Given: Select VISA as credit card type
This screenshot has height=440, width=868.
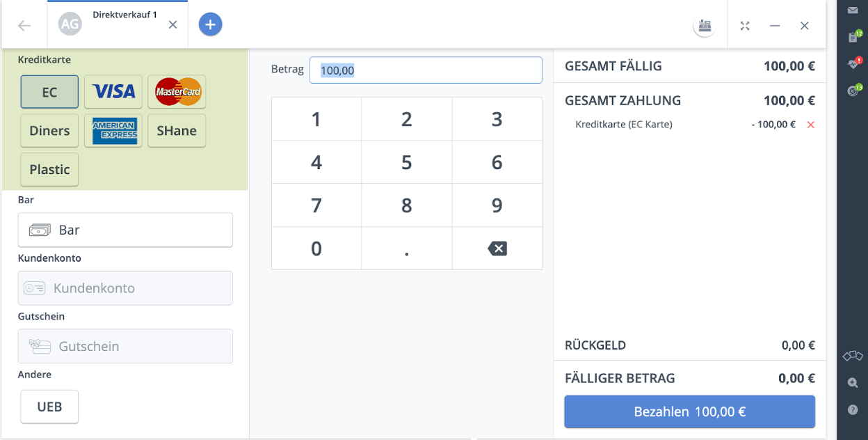Looking at the screenshot, I should [113, 92].
